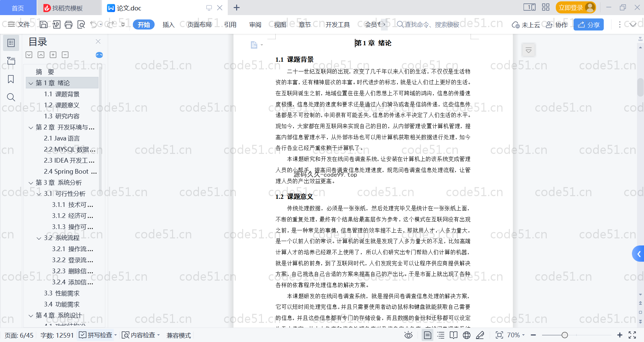The height and width of the screenshot is (342, 644).
Task: Select 2.1 Java 语言 in the outline
Action: 62,138
